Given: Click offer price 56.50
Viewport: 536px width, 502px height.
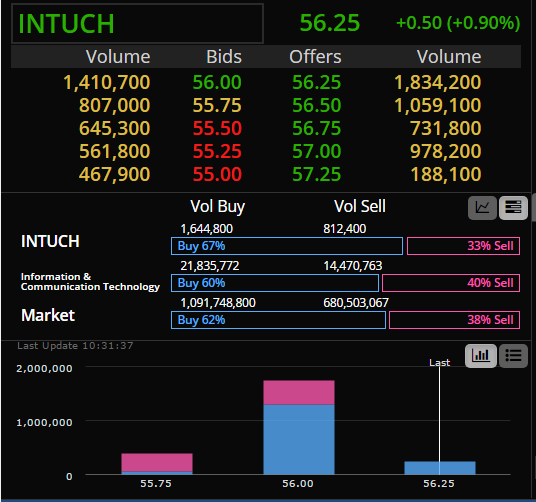Looking at the screenshot, I should (x=317, y=105).
